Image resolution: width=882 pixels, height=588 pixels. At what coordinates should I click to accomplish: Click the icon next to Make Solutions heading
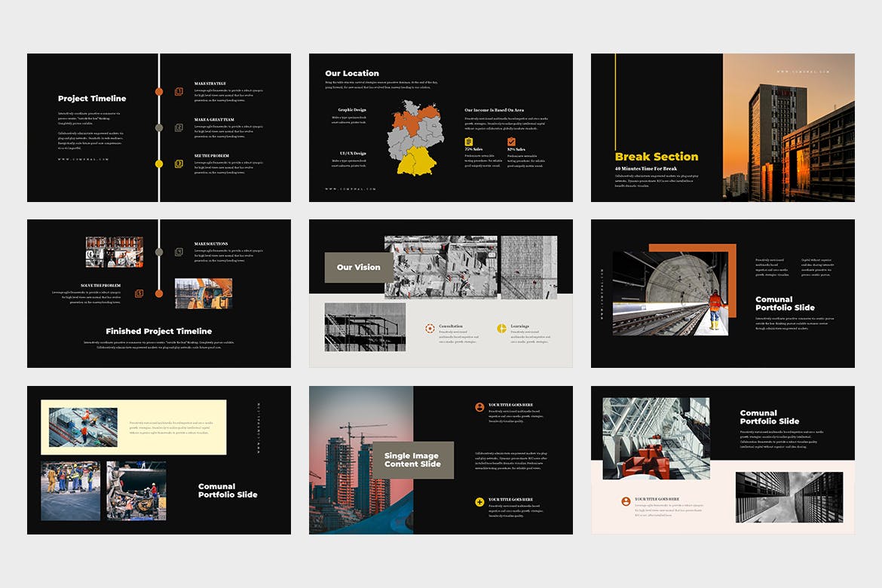tap(179, 253)
